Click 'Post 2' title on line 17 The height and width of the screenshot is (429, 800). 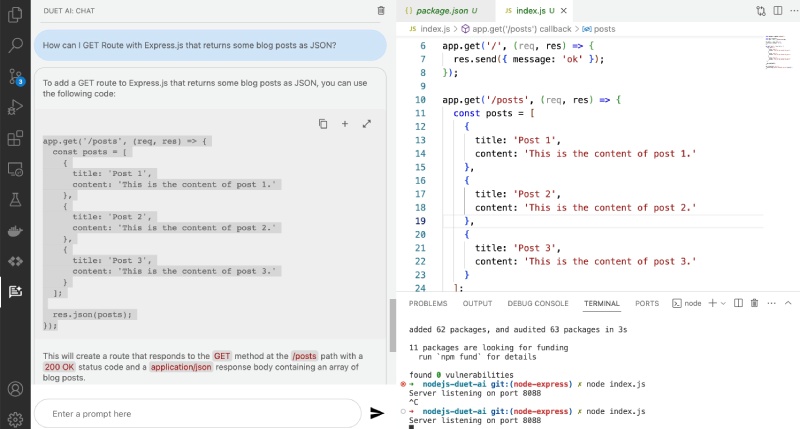pyautogui.click(x=537, y=194)
